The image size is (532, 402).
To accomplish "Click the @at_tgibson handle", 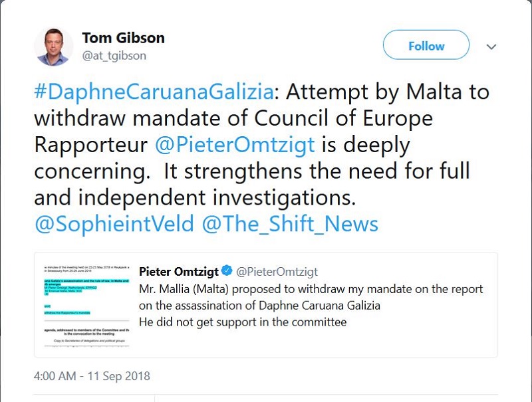I will pos(114,56).
